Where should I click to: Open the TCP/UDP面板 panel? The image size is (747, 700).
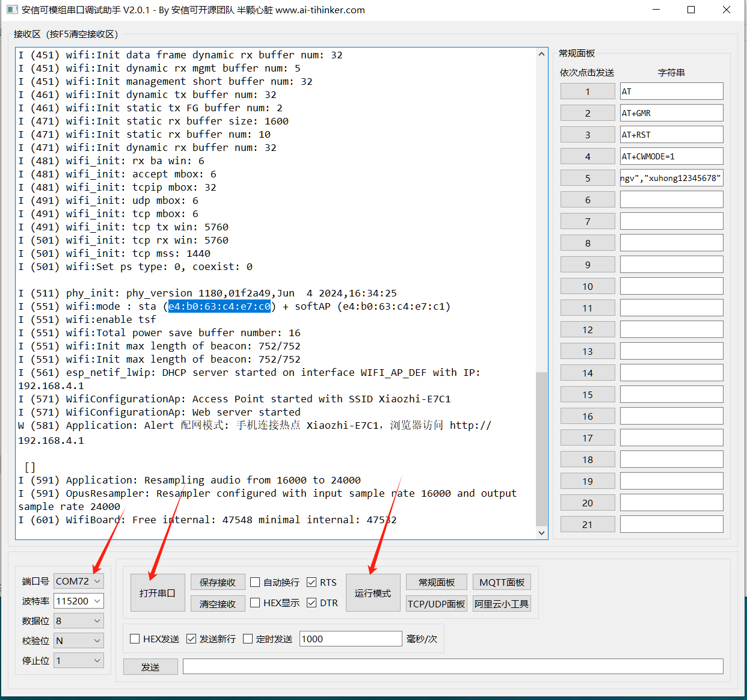tap(436, 604)
